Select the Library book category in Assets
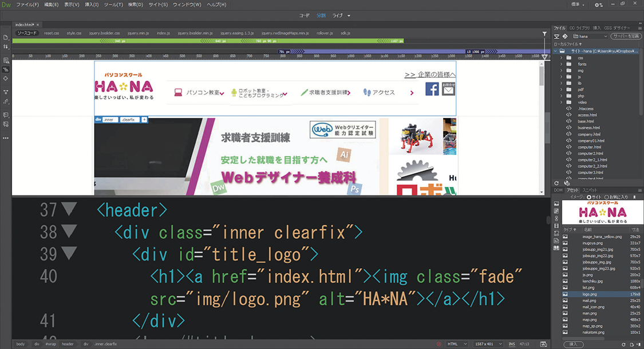This screenshot has width=644, height=349. point(556,248)
